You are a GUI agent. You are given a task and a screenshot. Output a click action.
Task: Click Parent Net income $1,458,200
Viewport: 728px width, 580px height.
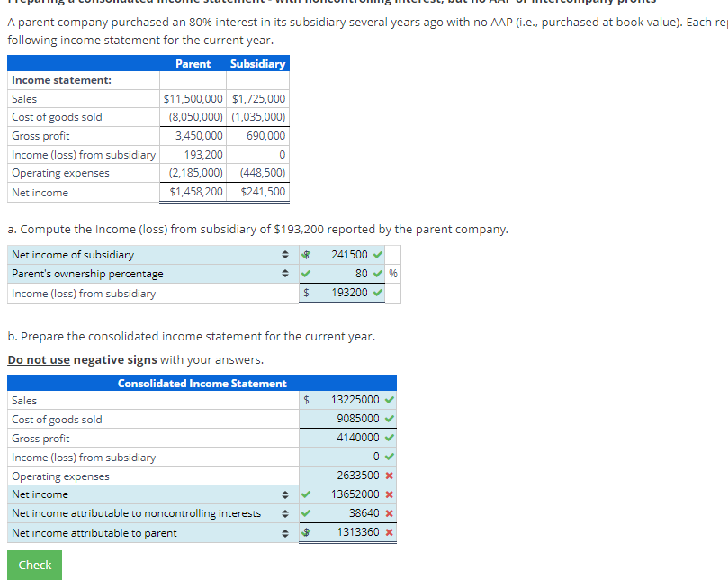tap(196, 192)
